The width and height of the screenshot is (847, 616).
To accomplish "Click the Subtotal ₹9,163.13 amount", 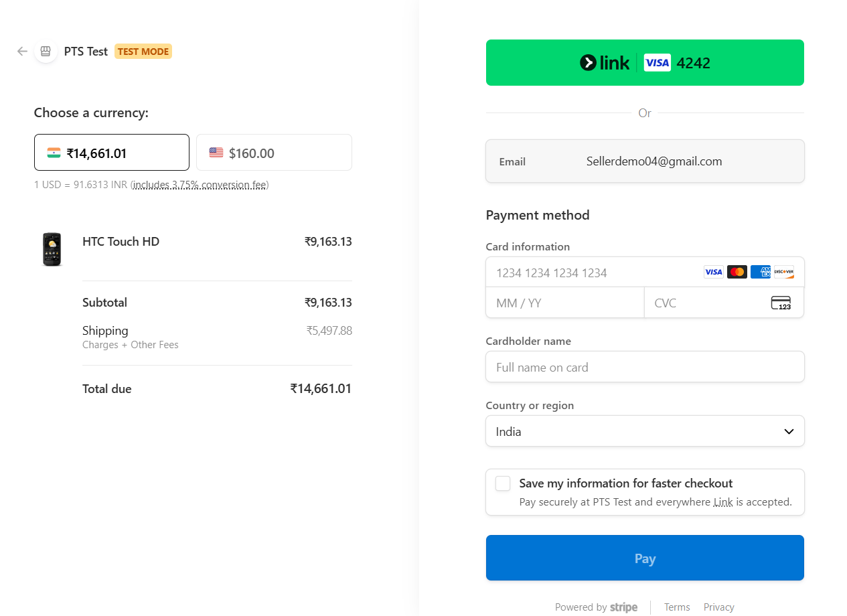I will pyautogui.click(x=328, y=303).
